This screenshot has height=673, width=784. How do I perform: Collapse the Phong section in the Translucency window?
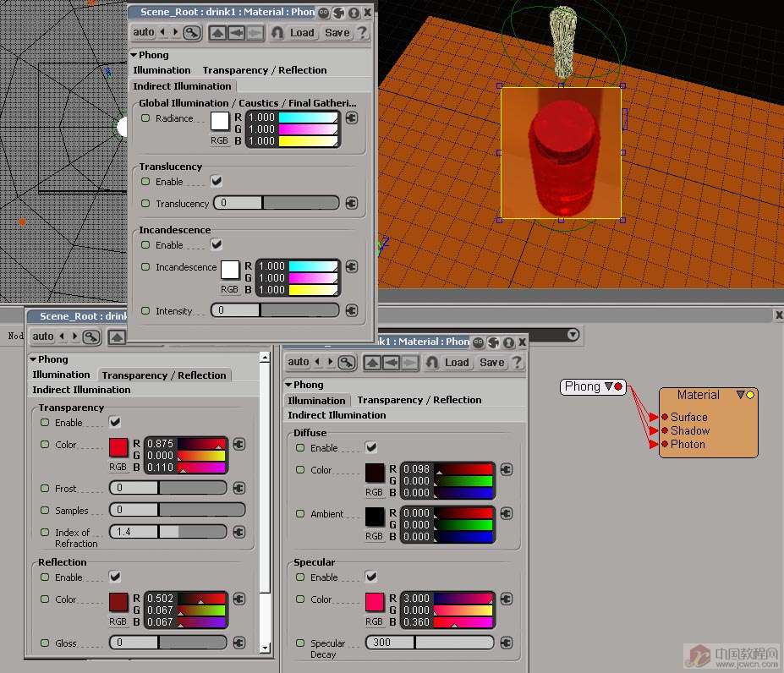pyautogui.click(x=134, y=54)
